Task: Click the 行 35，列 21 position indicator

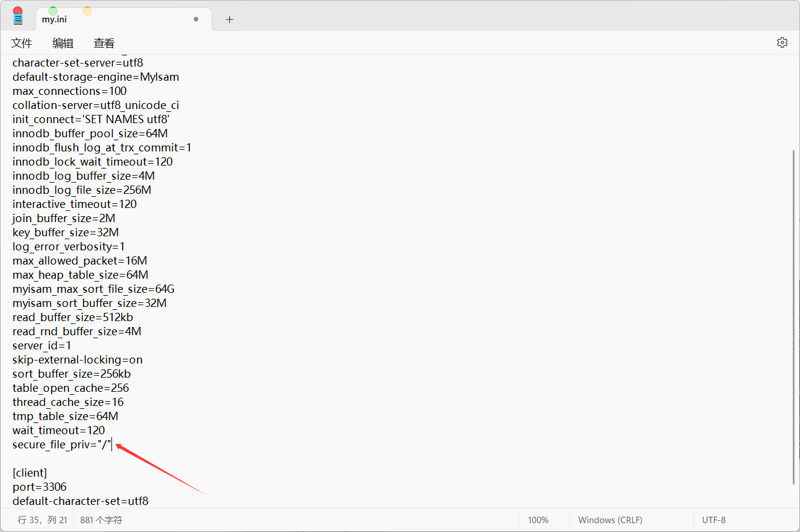Action: tap(42, 520)
